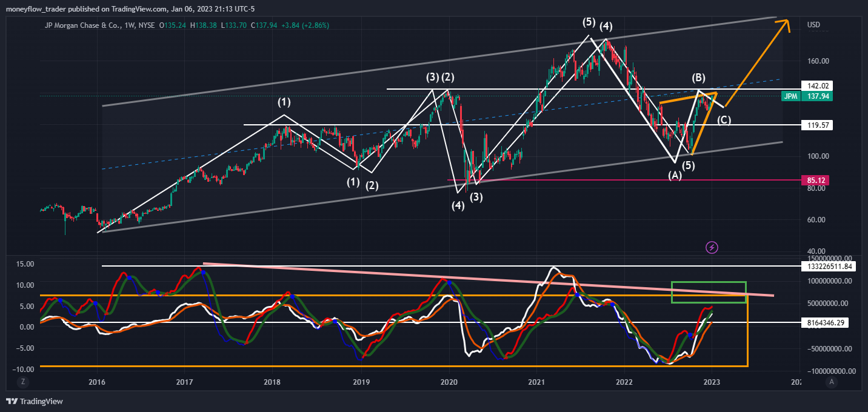Click the open value O135.24
868x412 pixels.
click(x=173, y=25)
